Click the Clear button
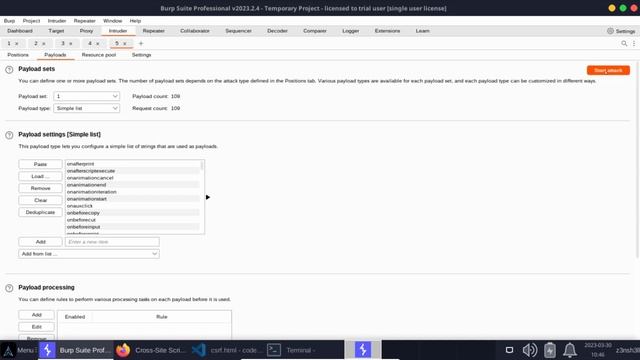Image resolution: width=640 pixels, height=360 pixels. click(x=40, y=200)
